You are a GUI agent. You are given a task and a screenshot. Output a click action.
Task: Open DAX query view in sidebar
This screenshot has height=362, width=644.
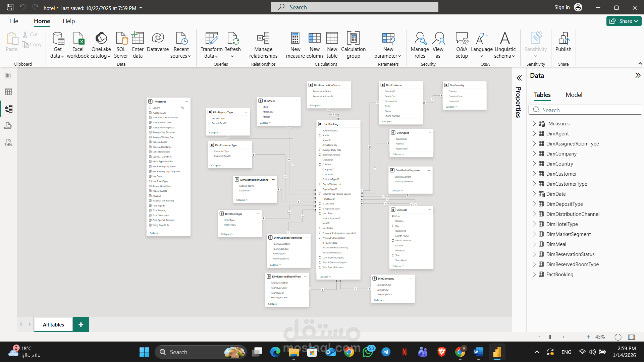pyautogui.click(x=8, y=126)
